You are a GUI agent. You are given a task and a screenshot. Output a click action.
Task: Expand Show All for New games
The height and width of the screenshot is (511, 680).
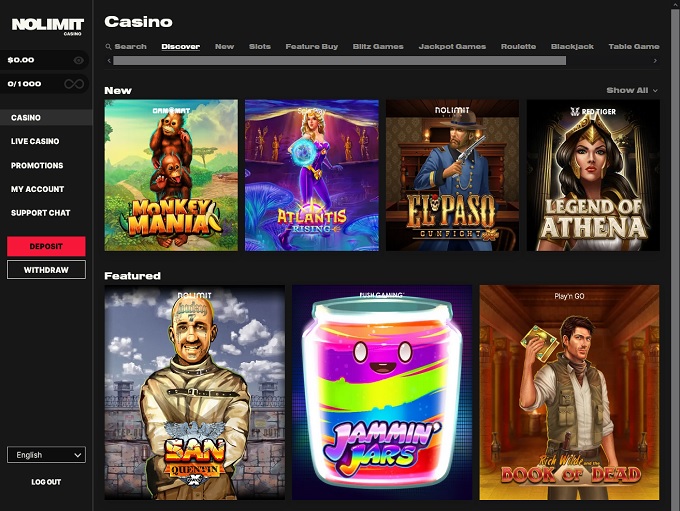pos(632,90)
